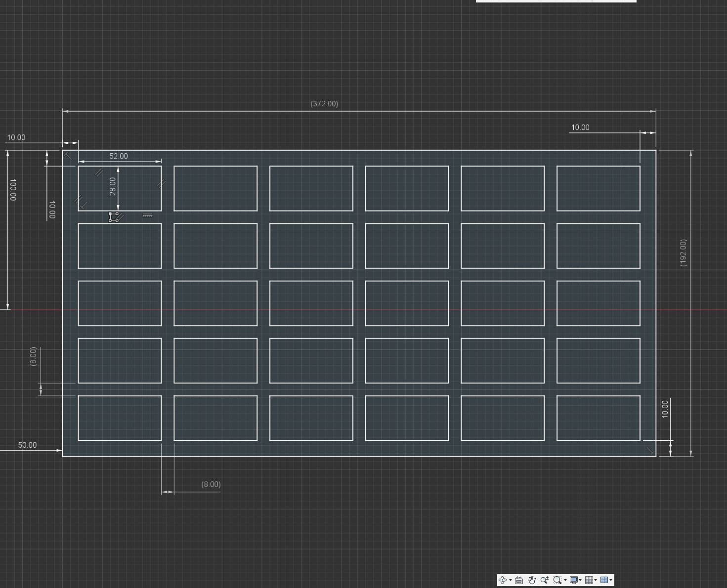This screenshot has height=588, width=727.
Task: Open Display Settings monitor icon
Action: [574, 580]
